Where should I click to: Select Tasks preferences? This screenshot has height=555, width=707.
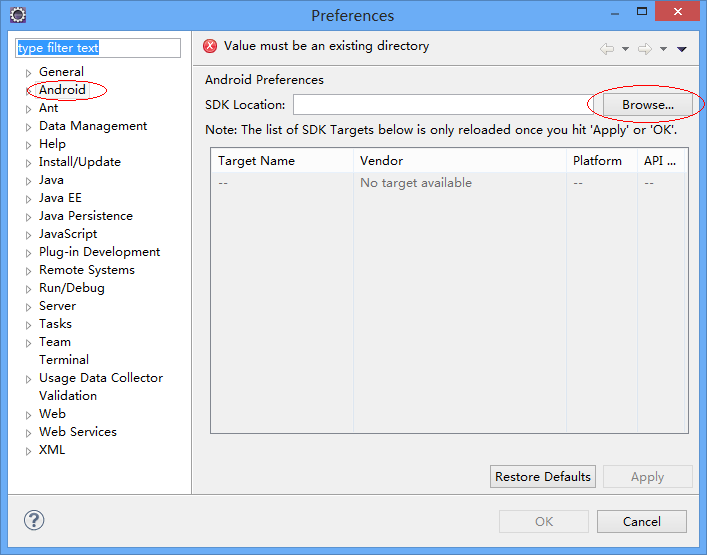[55, 324]
